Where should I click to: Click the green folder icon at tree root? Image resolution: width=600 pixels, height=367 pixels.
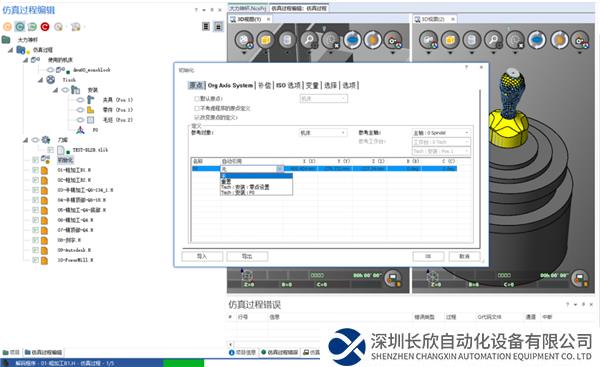point(6,39)
